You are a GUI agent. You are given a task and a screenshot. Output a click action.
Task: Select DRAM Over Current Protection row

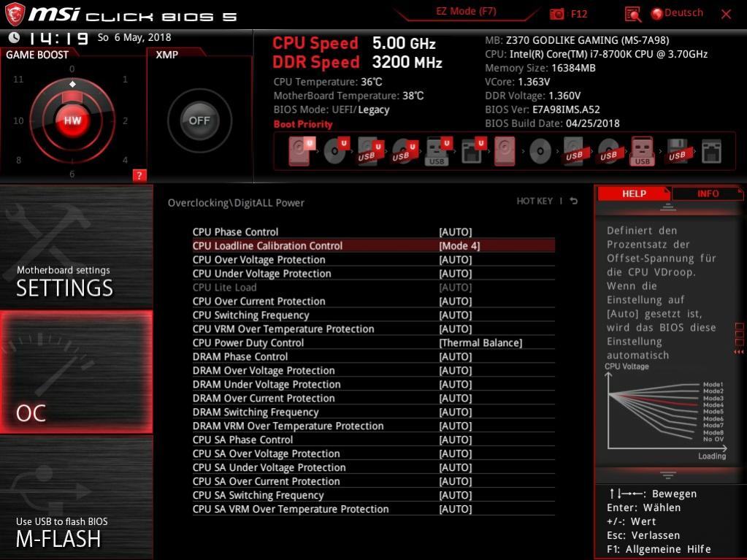coord(374,398)
